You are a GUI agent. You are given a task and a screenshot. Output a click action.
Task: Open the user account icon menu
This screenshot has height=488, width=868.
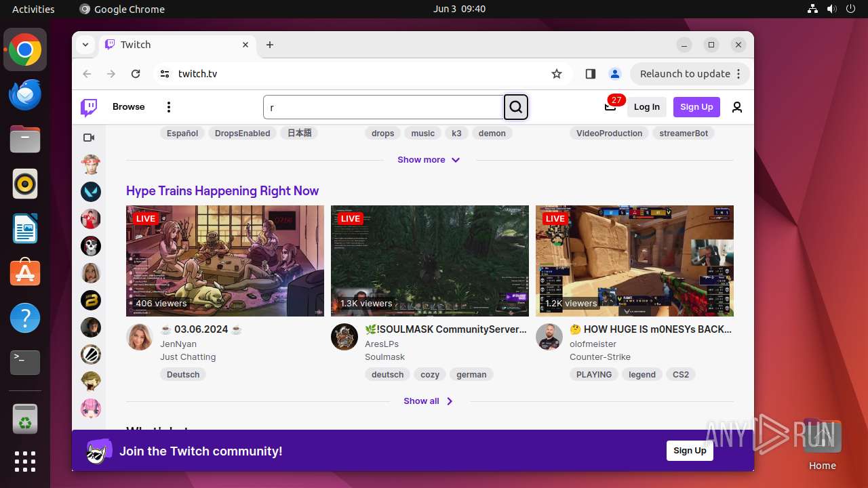tap(737, 107)
